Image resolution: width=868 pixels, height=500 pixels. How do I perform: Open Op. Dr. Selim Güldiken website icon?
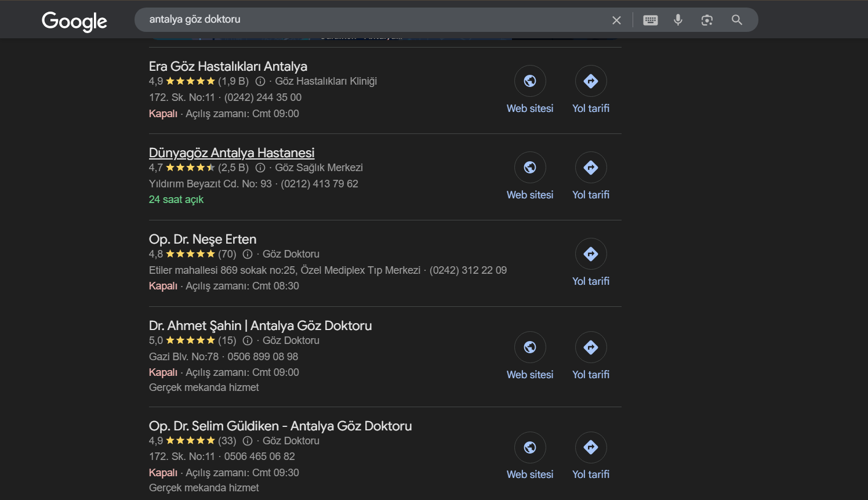point(530,448)
